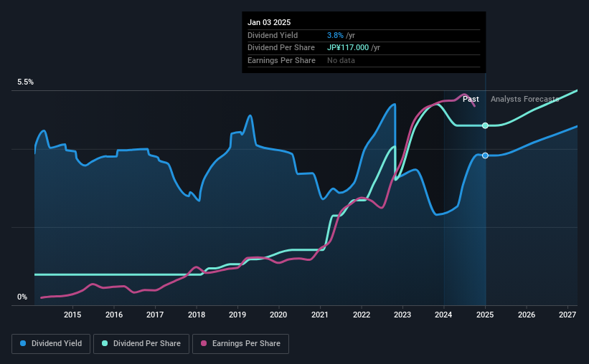Select the Dividend Per Share data point marker

[x=485, y=125]
